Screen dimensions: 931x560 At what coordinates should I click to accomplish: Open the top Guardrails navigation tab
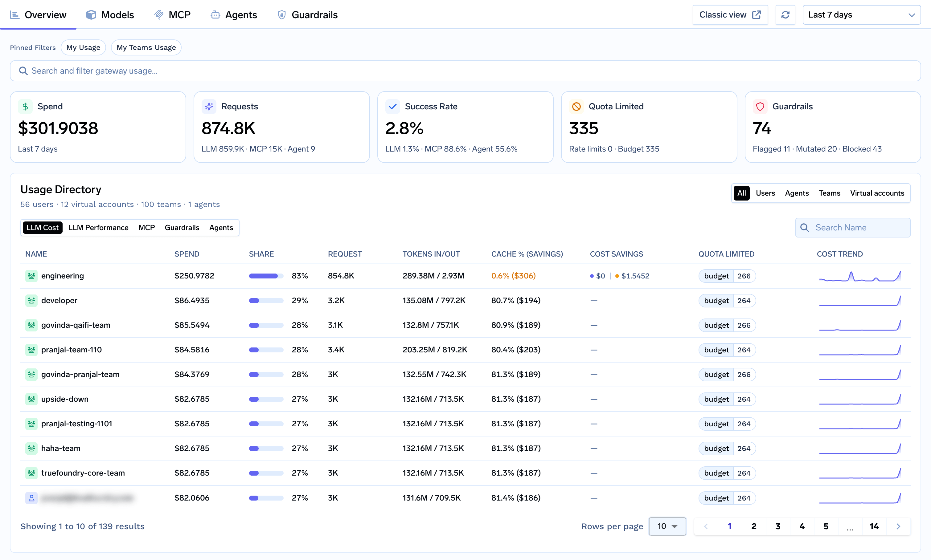308,15
